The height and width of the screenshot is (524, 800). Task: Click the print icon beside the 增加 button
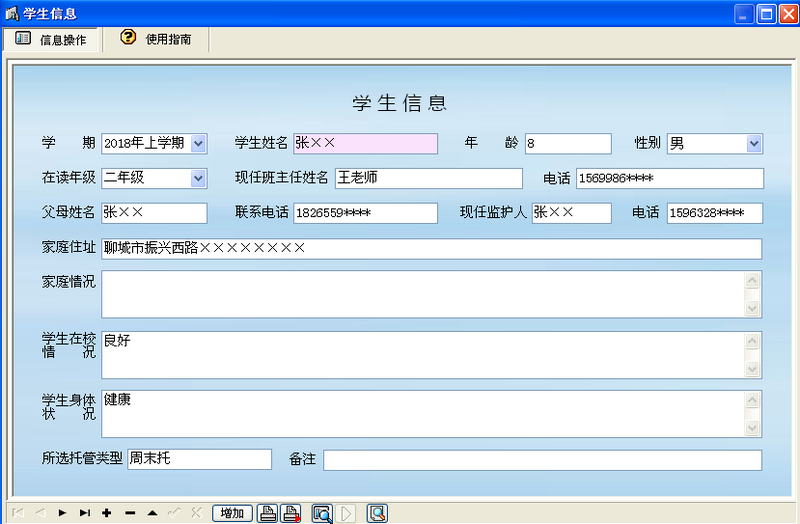[x=267, y=513]
